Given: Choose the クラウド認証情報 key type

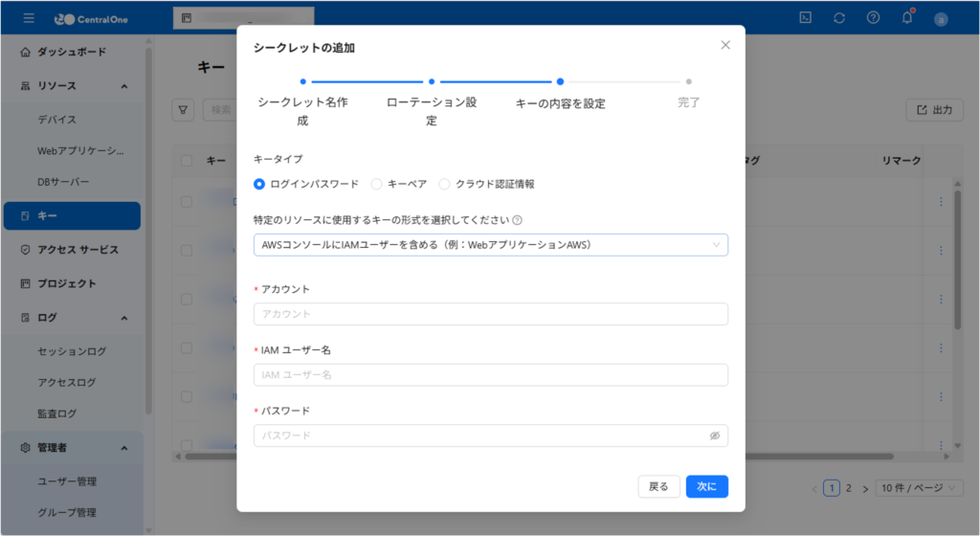Looking at the screenshot, I should pyautogui.click(x=444, y=184).
